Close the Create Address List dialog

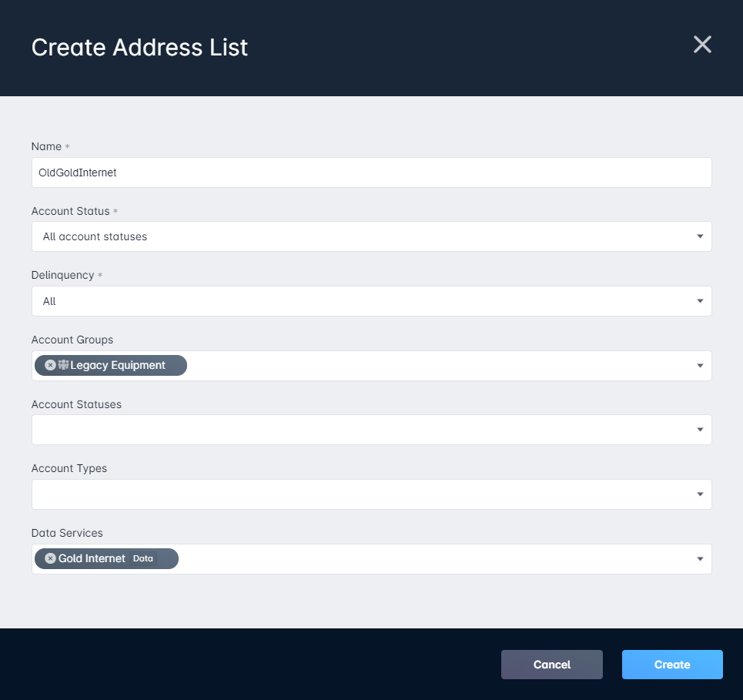click(x=702, y=45)
